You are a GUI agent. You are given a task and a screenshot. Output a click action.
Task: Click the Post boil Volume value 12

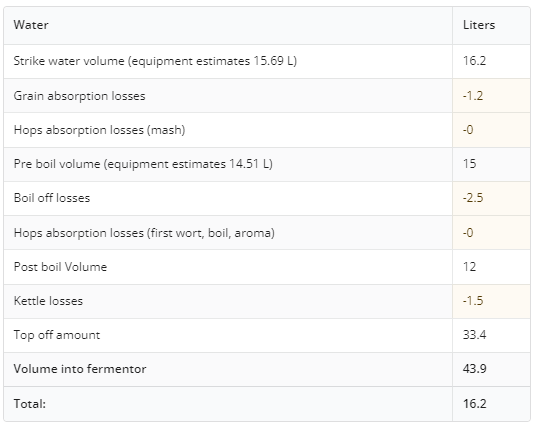tap(469, 267)
